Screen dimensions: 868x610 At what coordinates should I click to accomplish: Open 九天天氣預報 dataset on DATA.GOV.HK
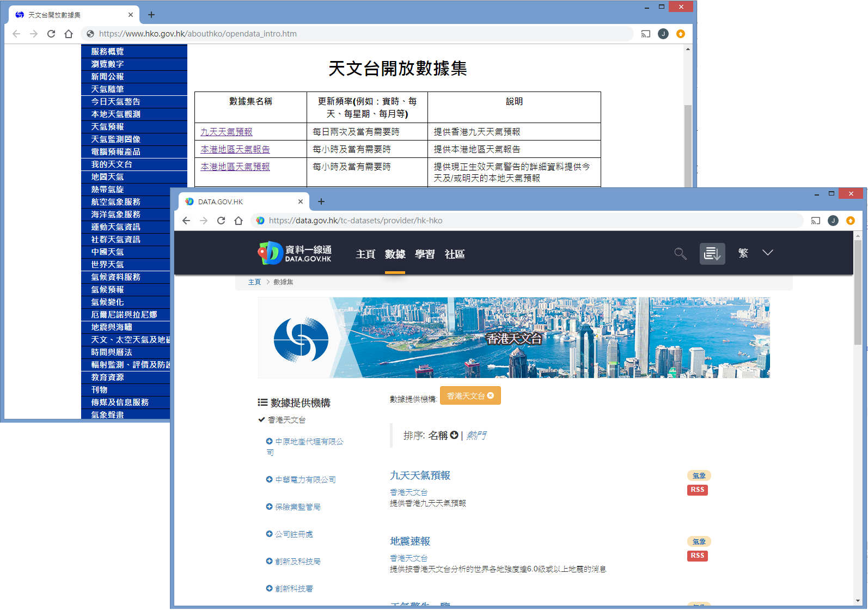(x=420, y=475)
